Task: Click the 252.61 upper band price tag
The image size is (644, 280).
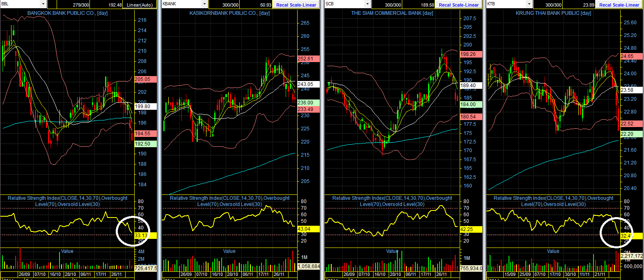Action: [308, 59]
